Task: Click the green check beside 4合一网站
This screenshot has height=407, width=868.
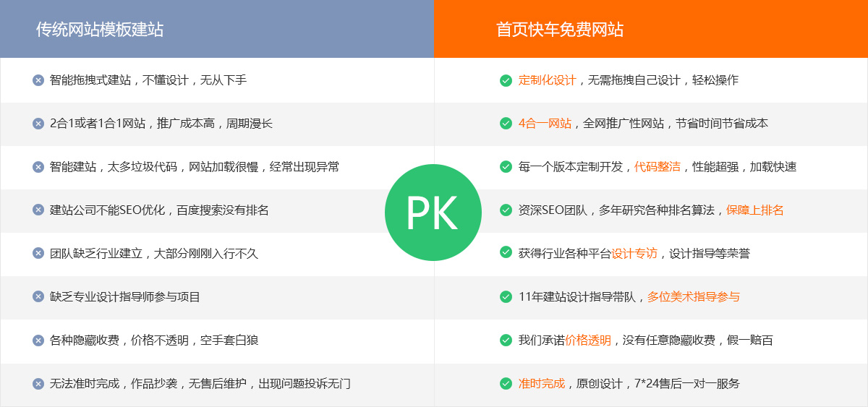Action: [506, 124]
